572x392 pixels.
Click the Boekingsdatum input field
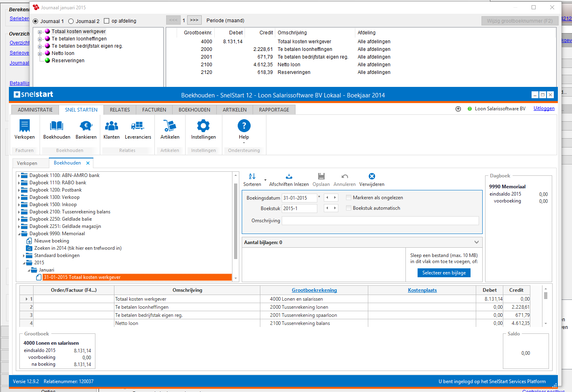299,198
